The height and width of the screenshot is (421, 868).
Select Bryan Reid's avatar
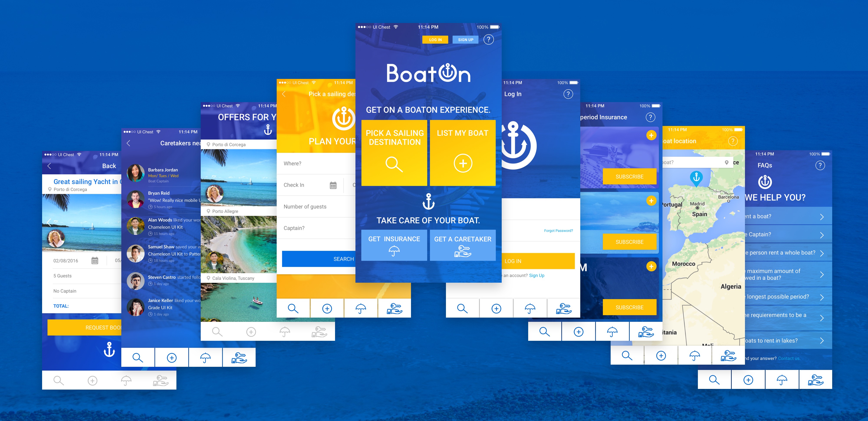(x=135, y=199)
